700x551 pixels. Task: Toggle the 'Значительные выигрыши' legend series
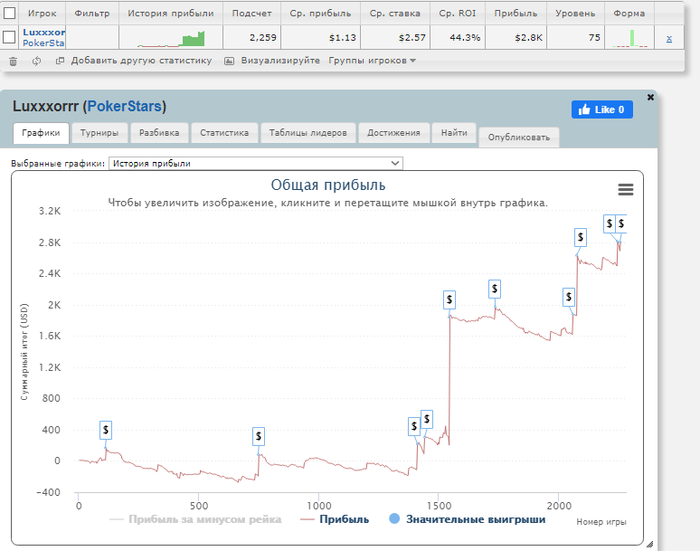467,519
